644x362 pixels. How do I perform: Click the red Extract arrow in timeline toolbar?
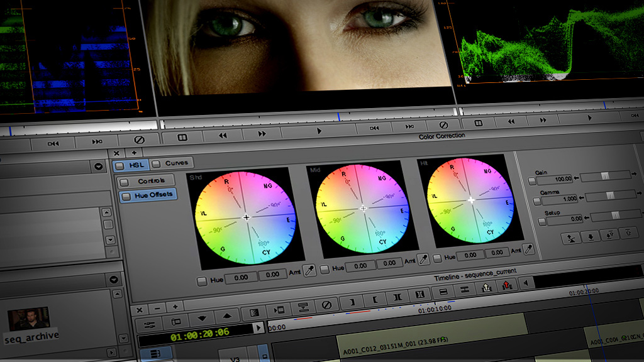point(508,286)
